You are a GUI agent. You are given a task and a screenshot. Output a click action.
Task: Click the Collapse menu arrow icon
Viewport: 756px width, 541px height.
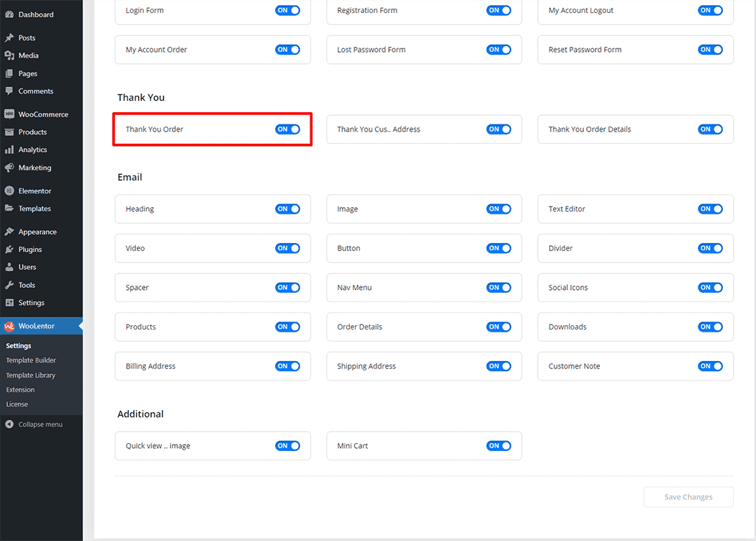point(9,424)
